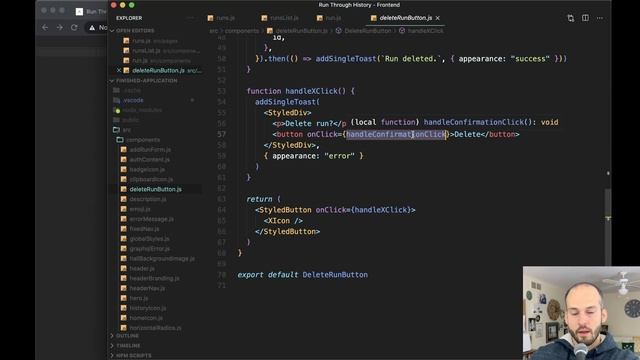
Task: Split the editor to the right
Action: [585, 18]
